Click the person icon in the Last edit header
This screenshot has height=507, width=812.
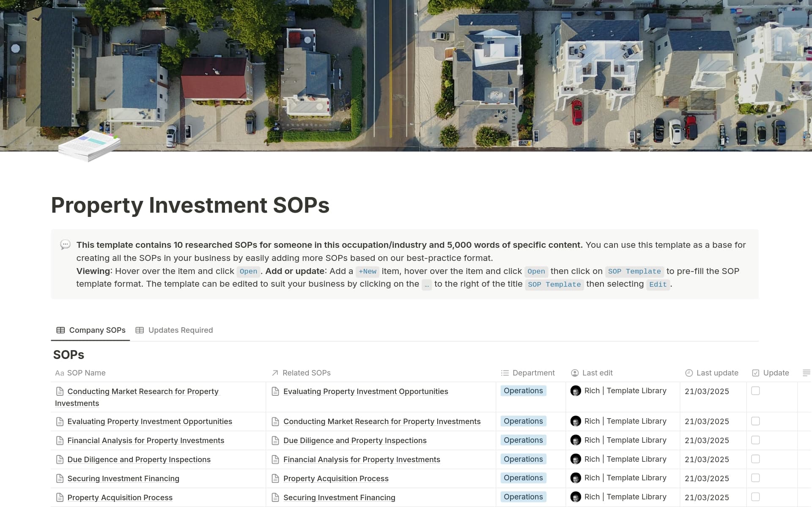click(575, 373)
